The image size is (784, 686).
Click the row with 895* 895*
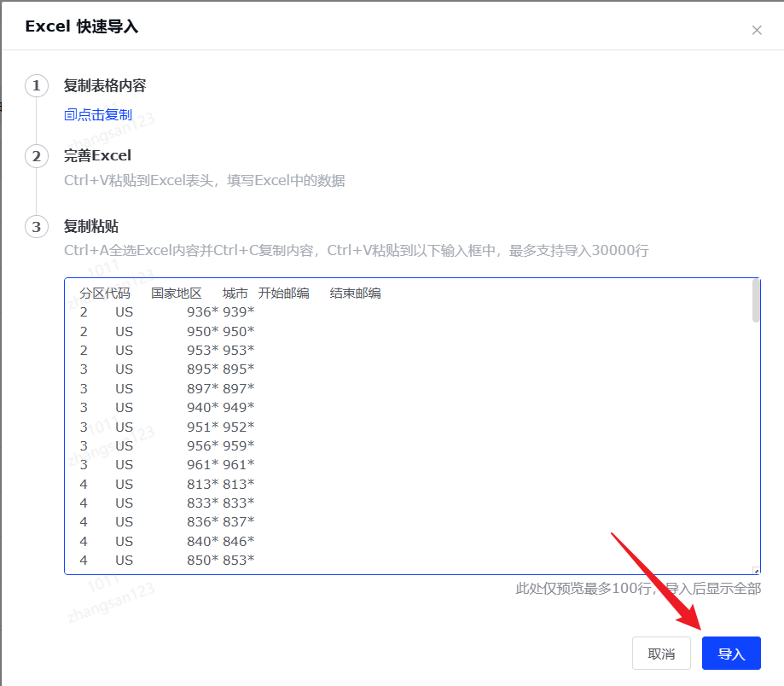point(167,369)
